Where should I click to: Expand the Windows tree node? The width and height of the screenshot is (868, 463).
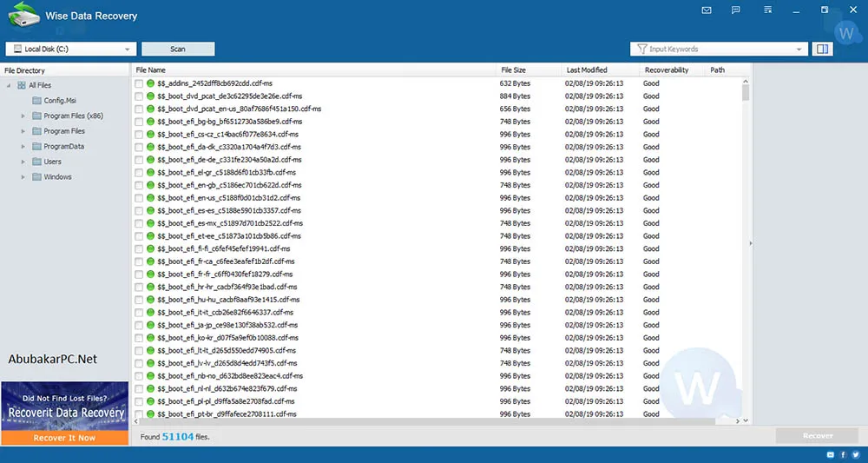click(23, 177)
